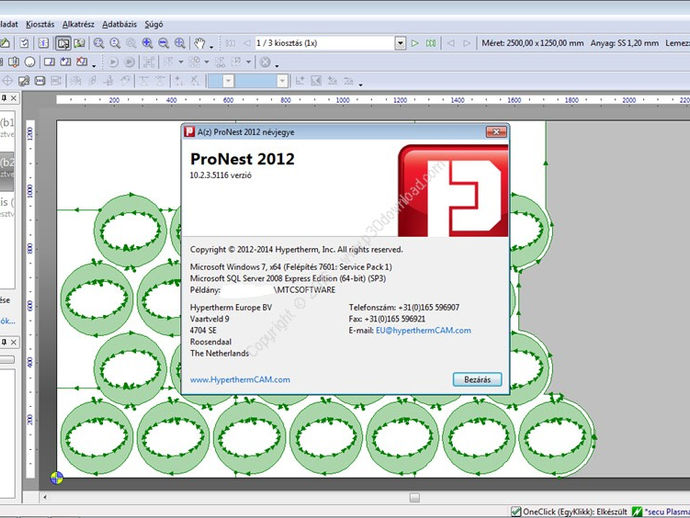Click the horizontal scrollbar thumb below canvas

pyautogui.click(x=414, y=497)
